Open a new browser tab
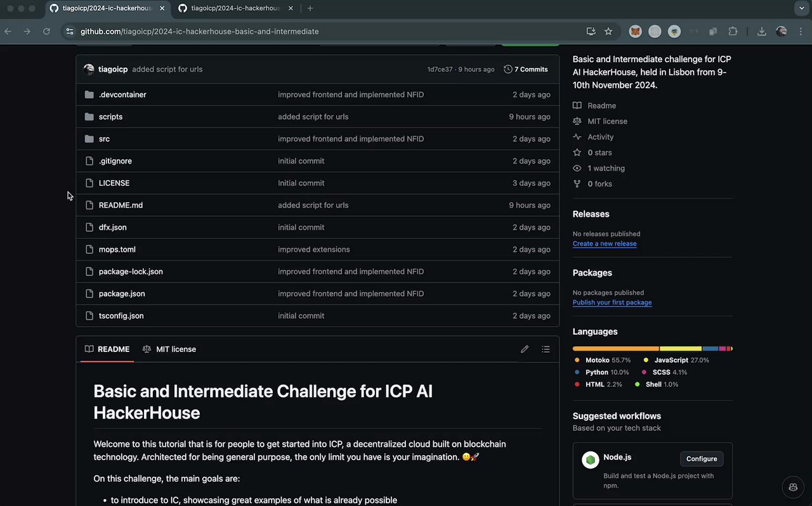The image size is (812, 506). (x=310, y=8)
